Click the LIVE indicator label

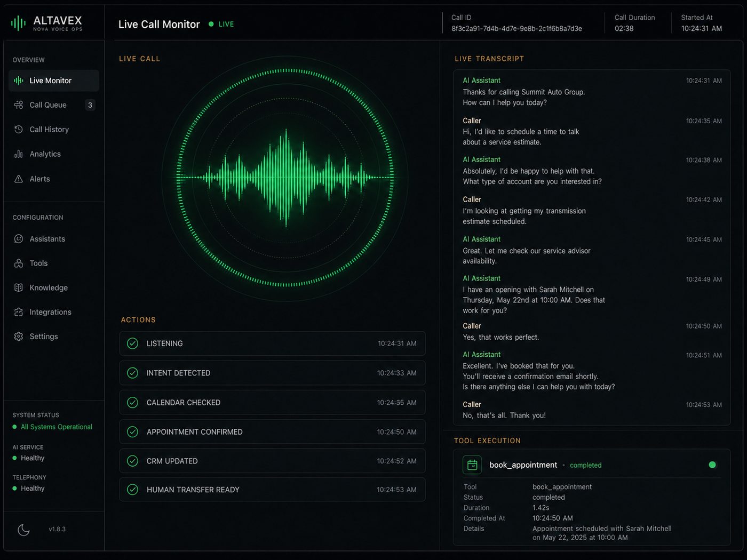(x=226, y=24)
